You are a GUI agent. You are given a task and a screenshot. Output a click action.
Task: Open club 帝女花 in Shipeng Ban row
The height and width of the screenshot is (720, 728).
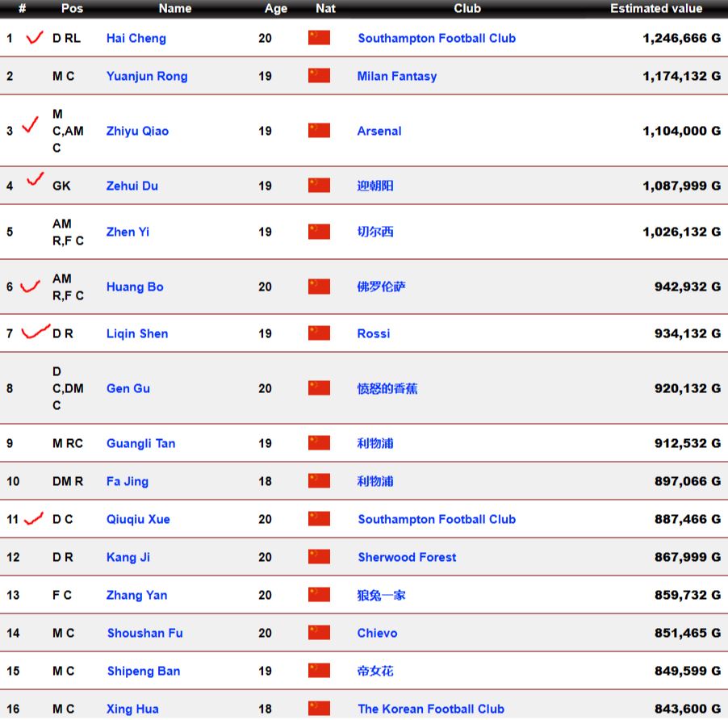[375, 672]
